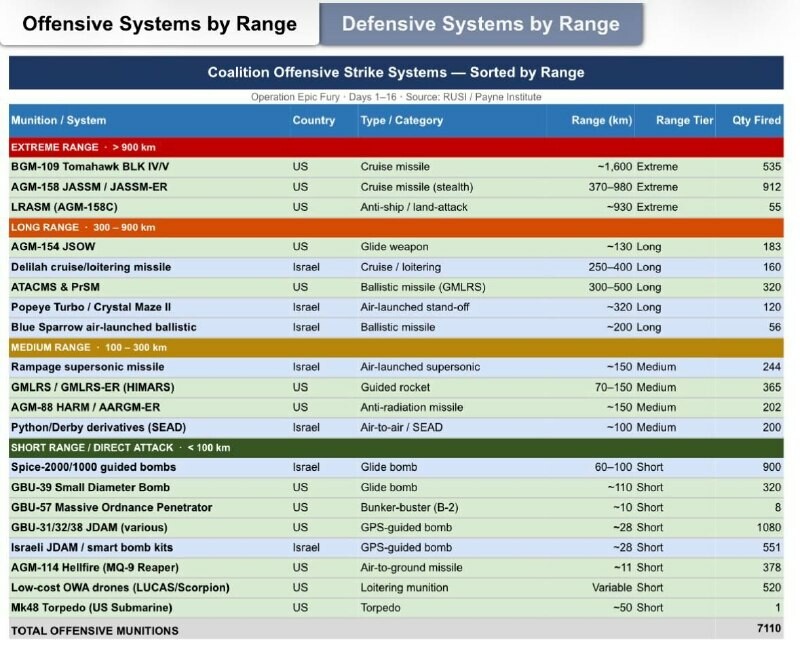The height and width of the screenshot is (645, 800).
Task: Select Offensive Systems by Range tab
Action: coord(159,24)
